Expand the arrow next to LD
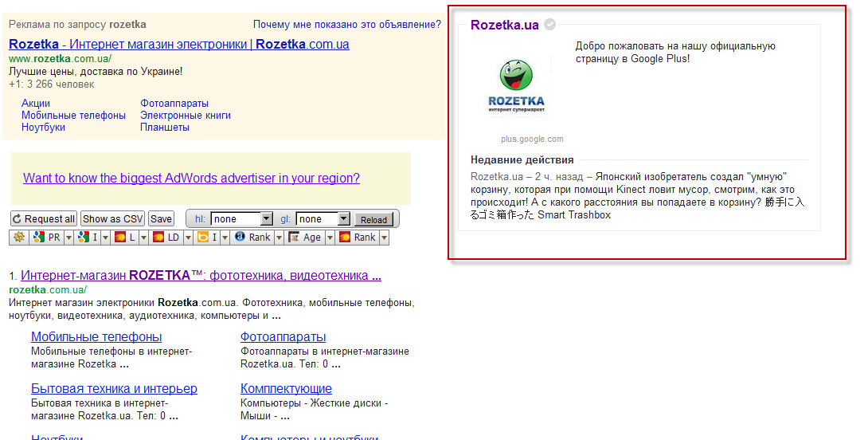Viewport: 868px width, 440px height. 188,238
